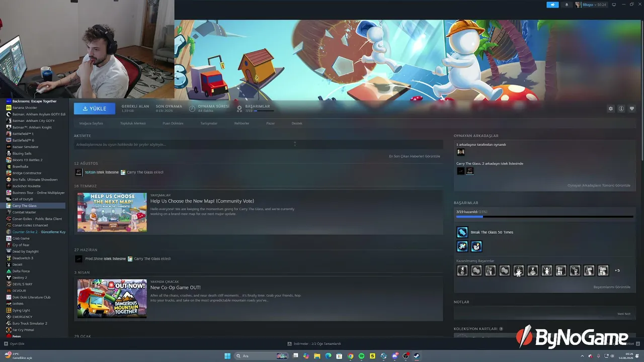Image resolution: width=644 pixels, height=362 pixels.
Task: Open Spotify from the taskbar
Action: 361,356
